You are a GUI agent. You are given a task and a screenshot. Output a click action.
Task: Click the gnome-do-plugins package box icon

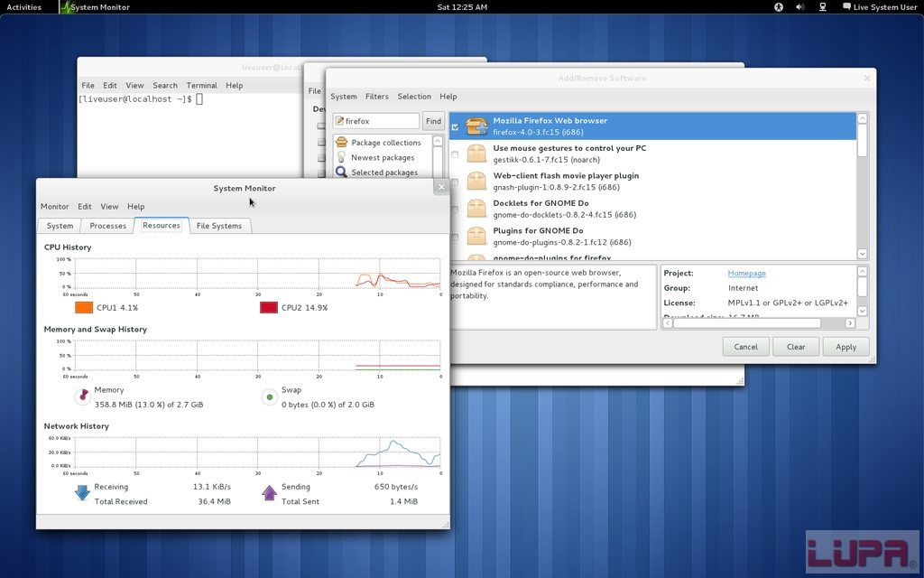[x=476, y=236]
